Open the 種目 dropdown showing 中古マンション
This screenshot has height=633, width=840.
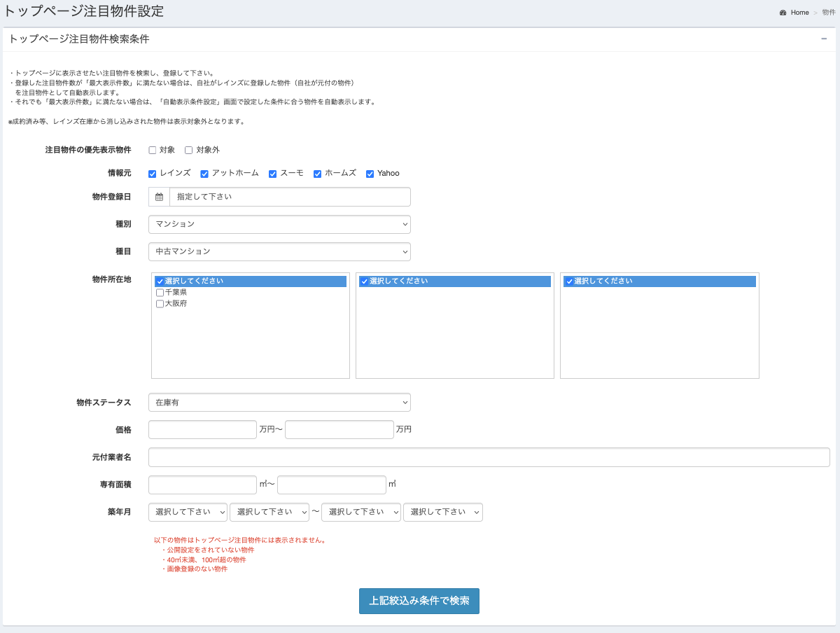pyautogui.click(x=279, y=251)
